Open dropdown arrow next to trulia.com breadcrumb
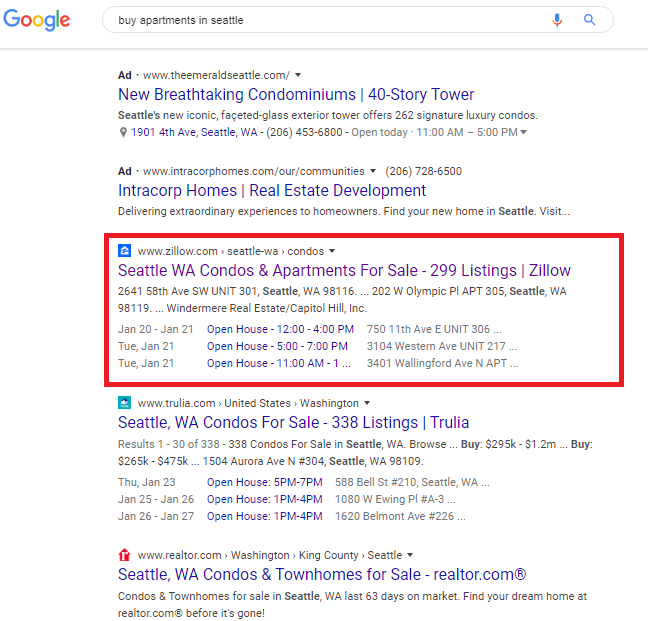This screenshot has width=648, height=621. point(367,403)
